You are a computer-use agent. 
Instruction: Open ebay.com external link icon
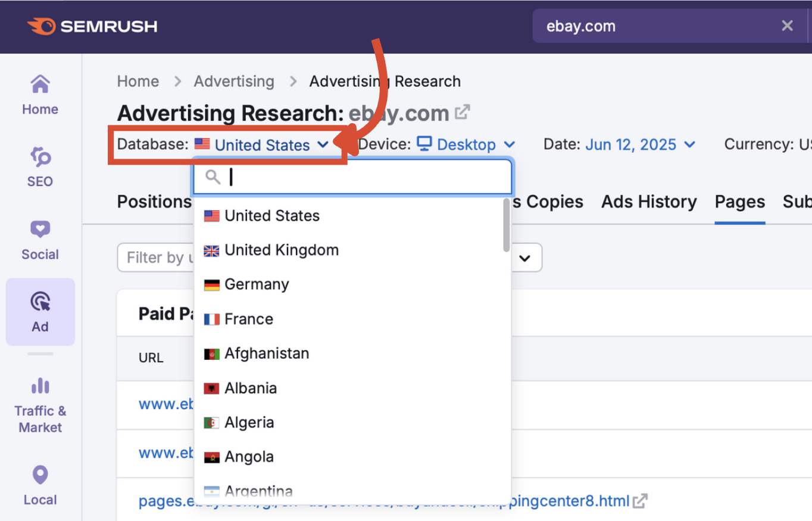point(463,112)
